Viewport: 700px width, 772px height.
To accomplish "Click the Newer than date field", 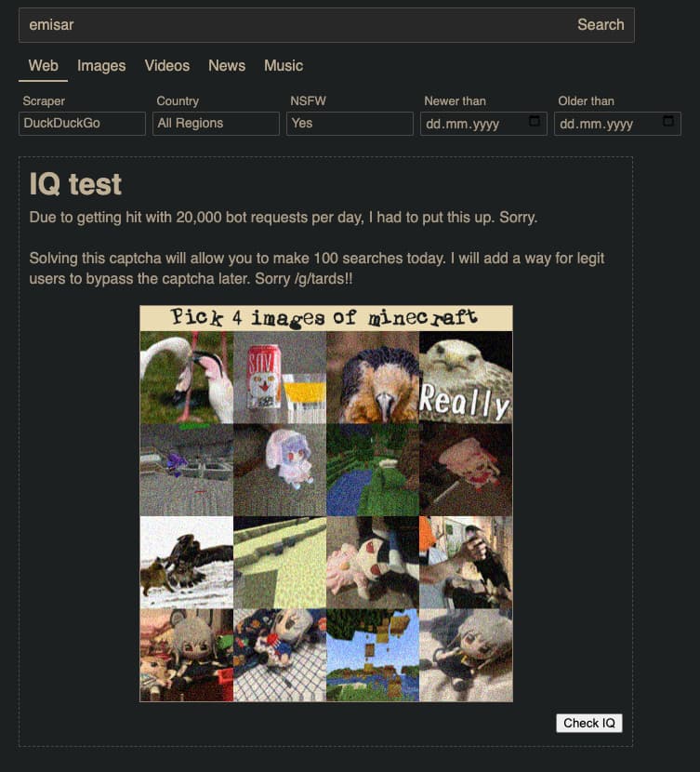I will [x=483, y=124].
